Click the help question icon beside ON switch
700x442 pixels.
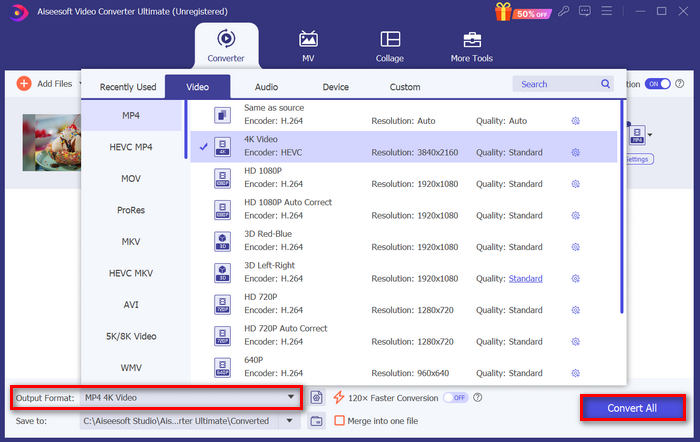[x=679, y=83]
